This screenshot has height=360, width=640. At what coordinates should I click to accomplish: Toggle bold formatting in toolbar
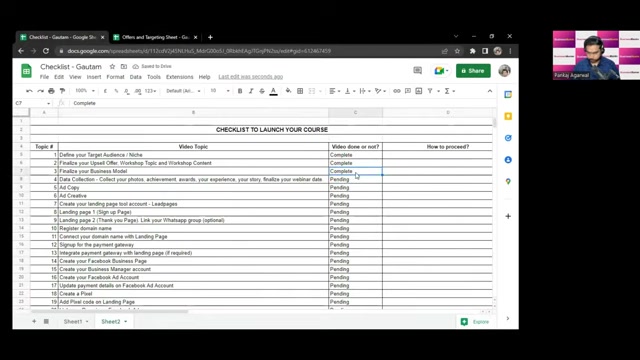[x=240, y=91]
